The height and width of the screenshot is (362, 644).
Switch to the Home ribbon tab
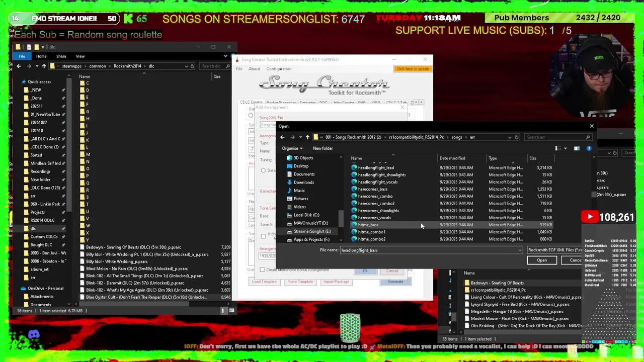(x=41, y=56)
